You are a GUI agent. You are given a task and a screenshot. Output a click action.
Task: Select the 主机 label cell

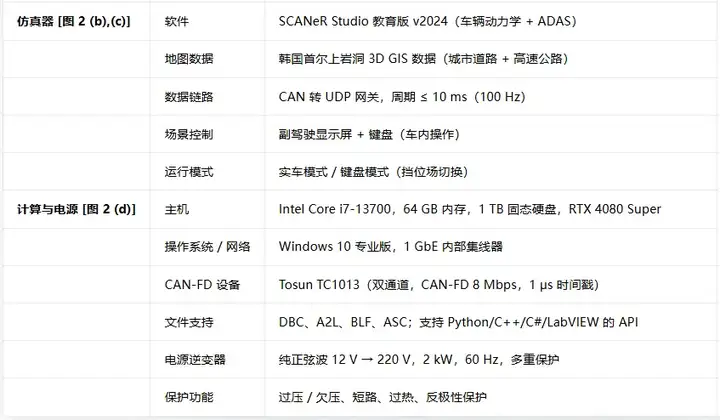click(177, 209)
